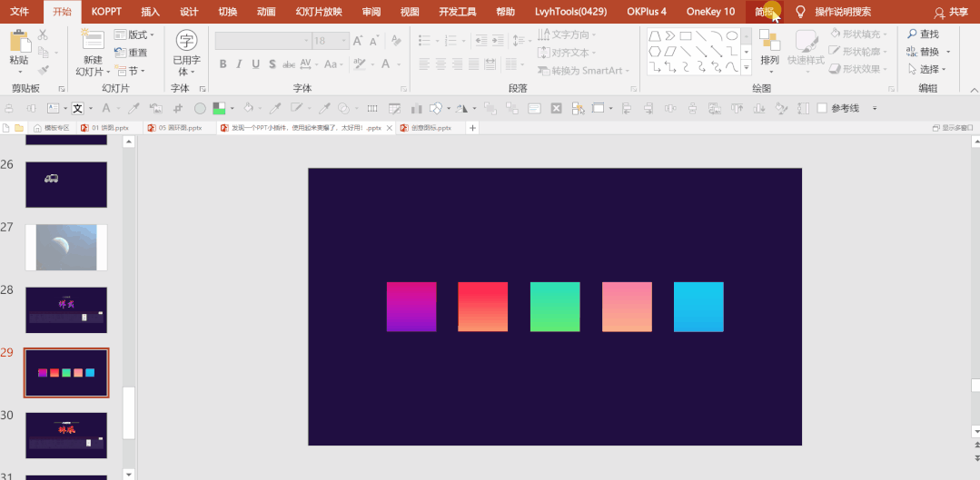
Task: Open the font name combo box
Action: [262, 41]
